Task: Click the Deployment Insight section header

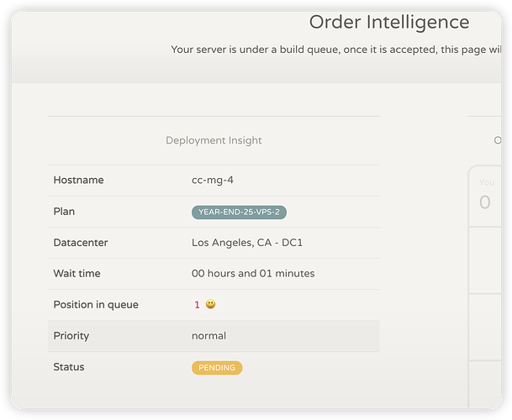Action: click(x=214, y=140)
